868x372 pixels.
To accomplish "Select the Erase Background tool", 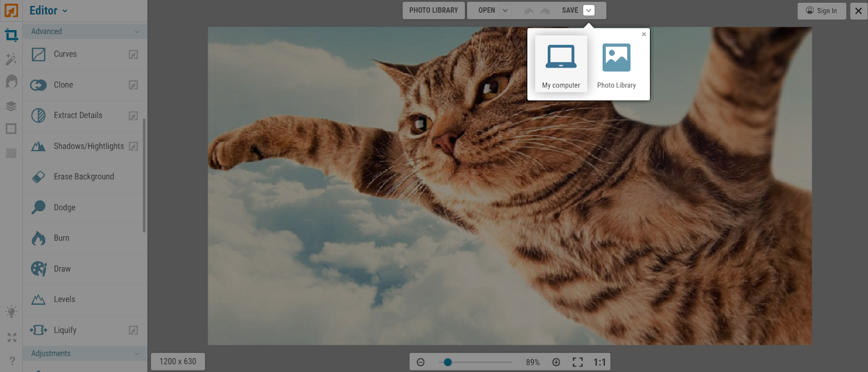I will (x=84, y=177).
